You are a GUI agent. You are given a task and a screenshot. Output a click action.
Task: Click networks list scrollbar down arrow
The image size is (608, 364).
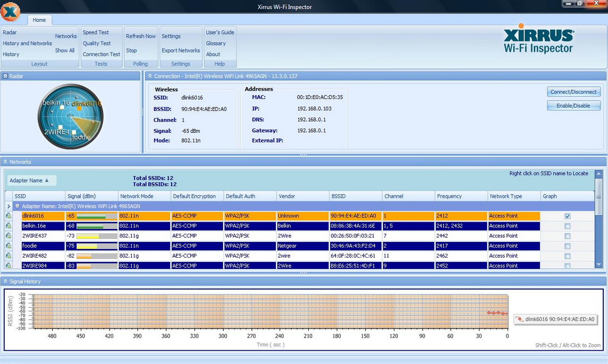point(598,265)
